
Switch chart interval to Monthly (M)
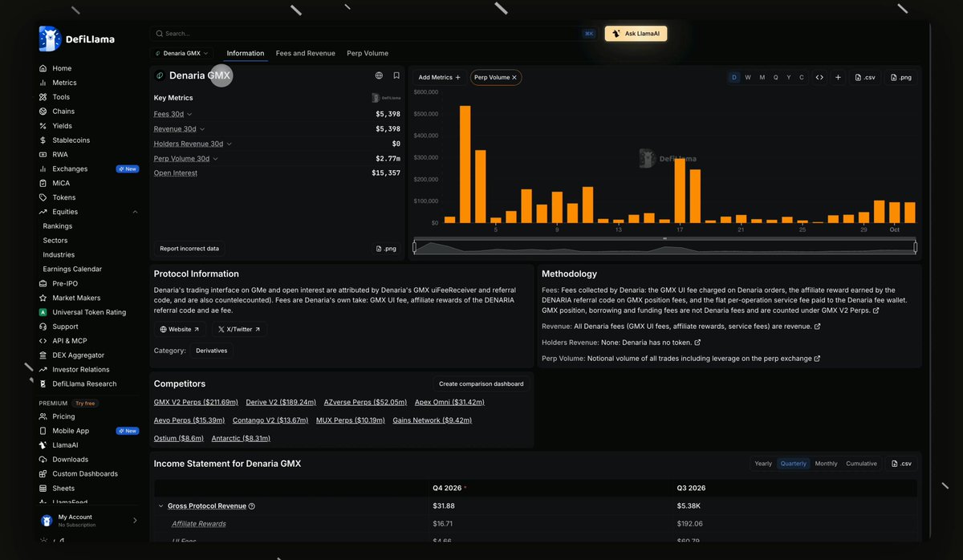(762, 77)
